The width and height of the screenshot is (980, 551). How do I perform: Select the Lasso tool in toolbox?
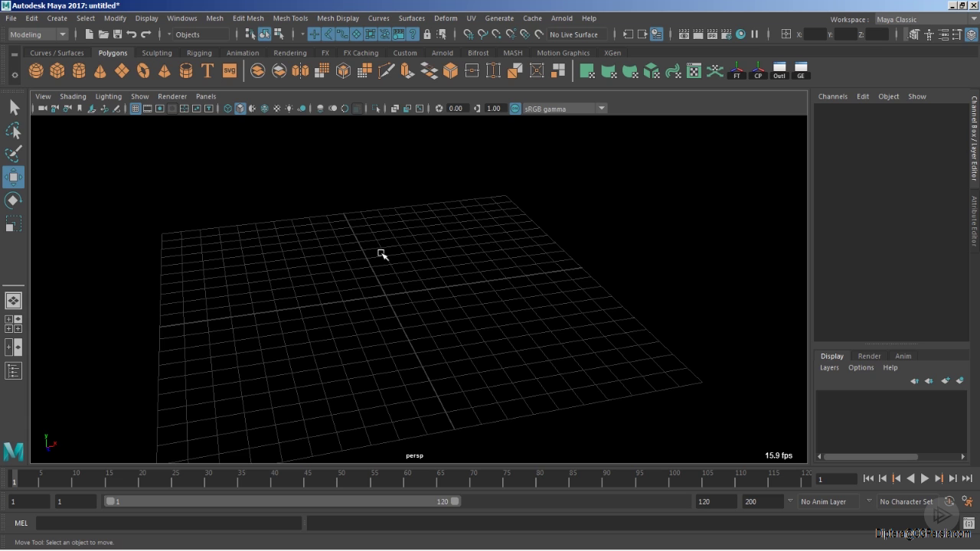14,131
